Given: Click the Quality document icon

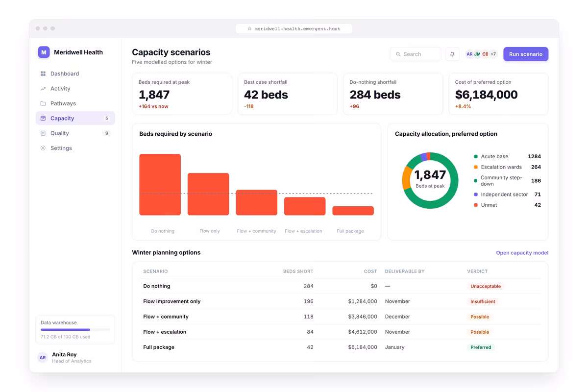Looking at the screenshot, I should (x=43, y=133).
